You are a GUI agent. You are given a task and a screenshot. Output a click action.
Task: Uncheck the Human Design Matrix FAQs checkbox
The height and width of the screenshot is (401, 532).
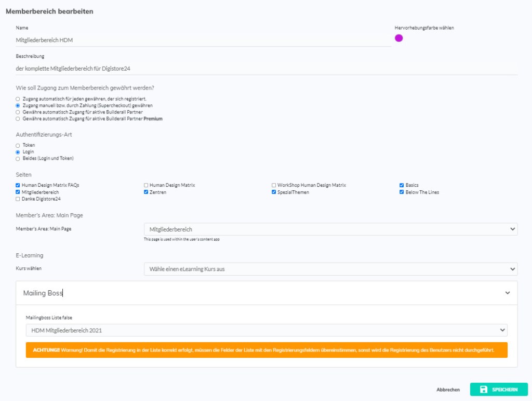pos(18,185)
